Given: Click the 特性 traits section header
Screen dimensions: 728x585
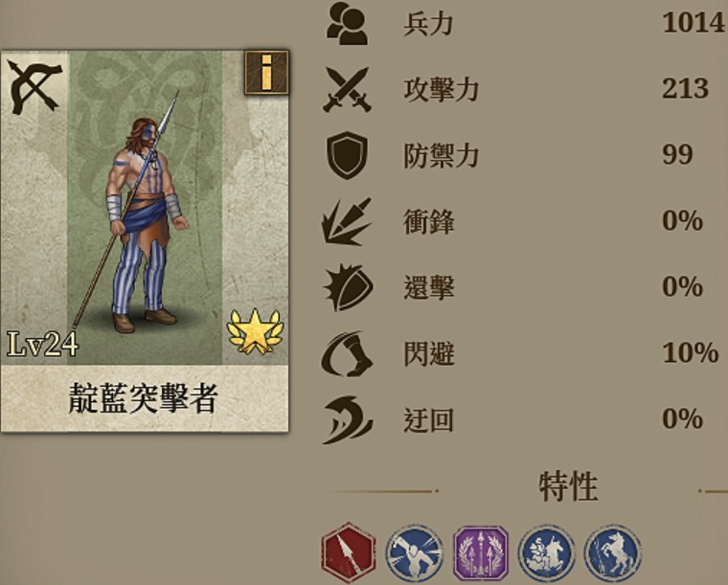Looking at the screenshot, I should [568, 486].
